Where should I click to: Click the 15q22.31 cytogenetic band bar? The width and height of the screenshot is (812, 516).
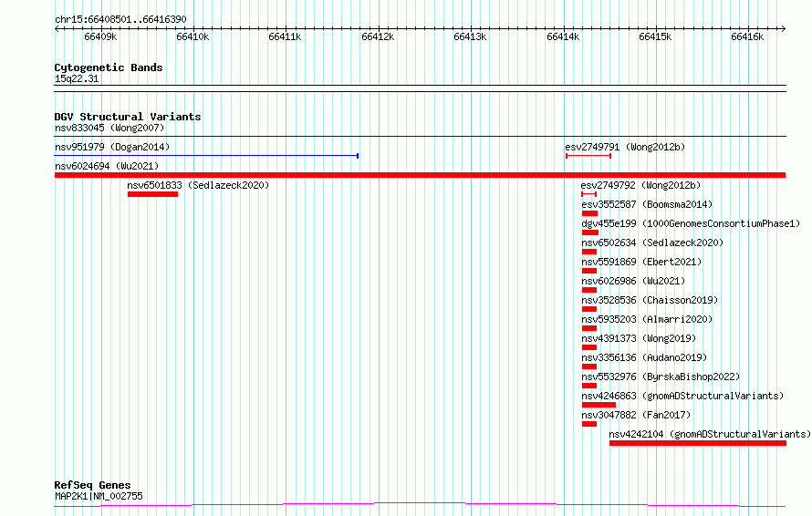click(x=420, y=88)
